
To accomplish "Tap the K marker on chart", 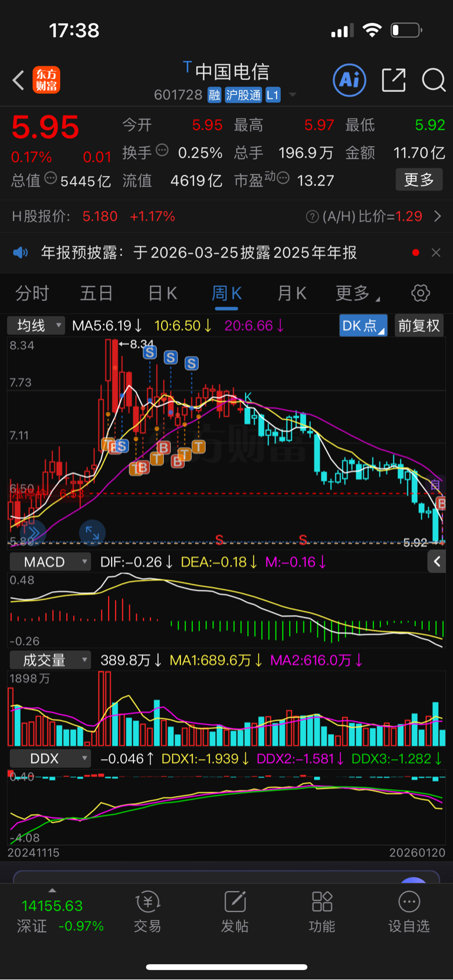I will click(x=248, y=398).
